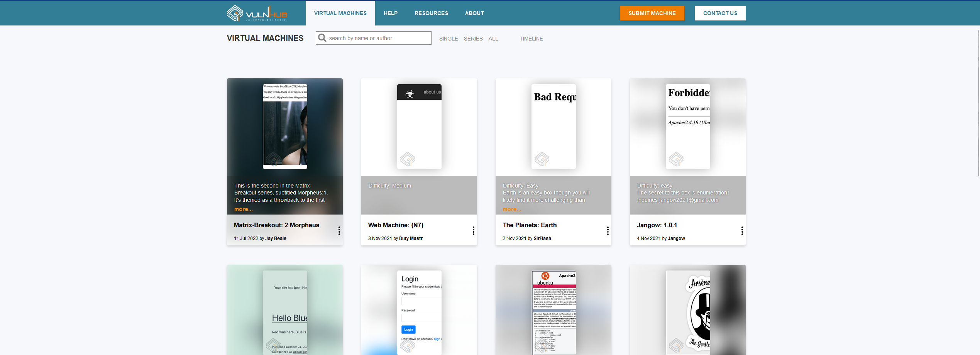Open the About menu
Screen dimensions: 980x355
coord(474,13)
